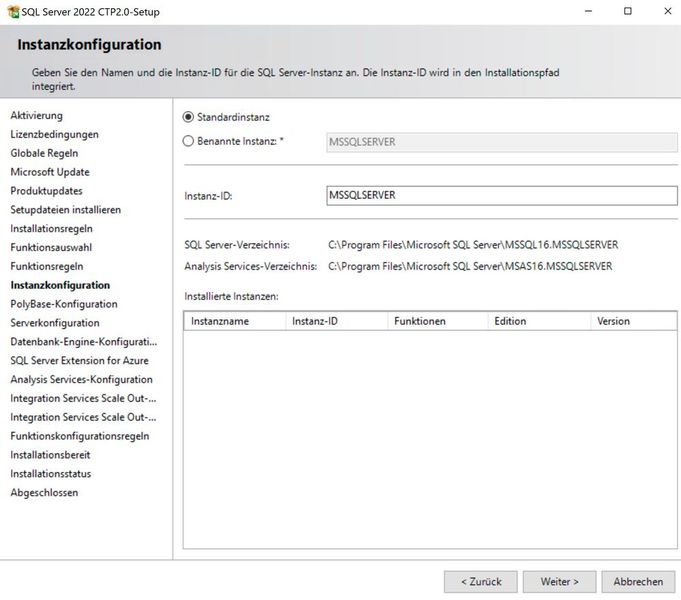Click the SQL Server setup title icon
681x600 pixels.
click(13, 12)
